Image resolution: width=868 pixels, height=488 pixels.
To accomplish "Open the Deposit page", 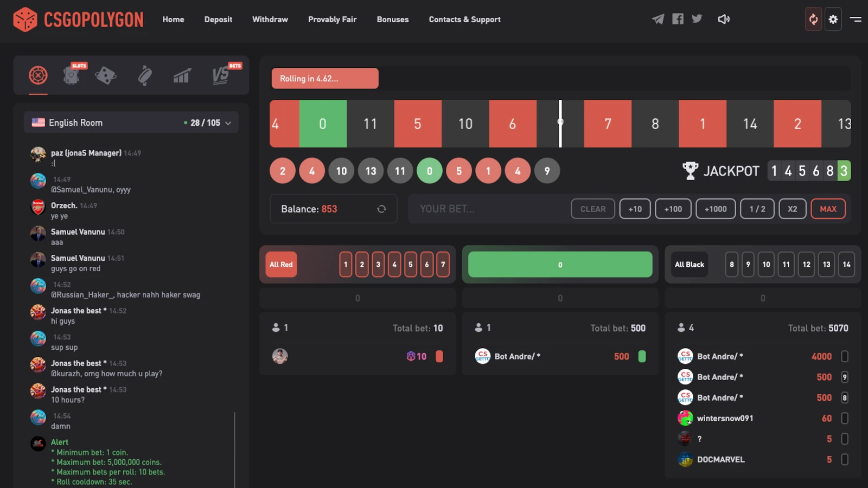I will pyautogui.click(x=218, y=20).
